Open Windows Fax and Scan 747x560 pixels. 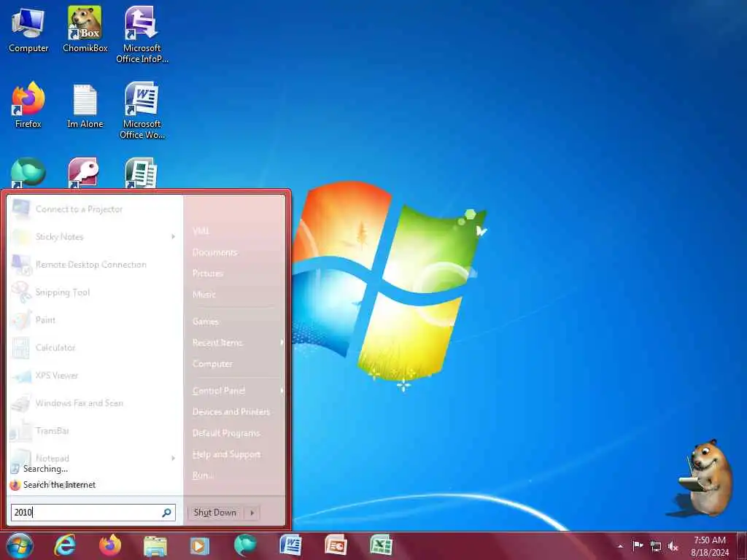[x=93, y=402]
